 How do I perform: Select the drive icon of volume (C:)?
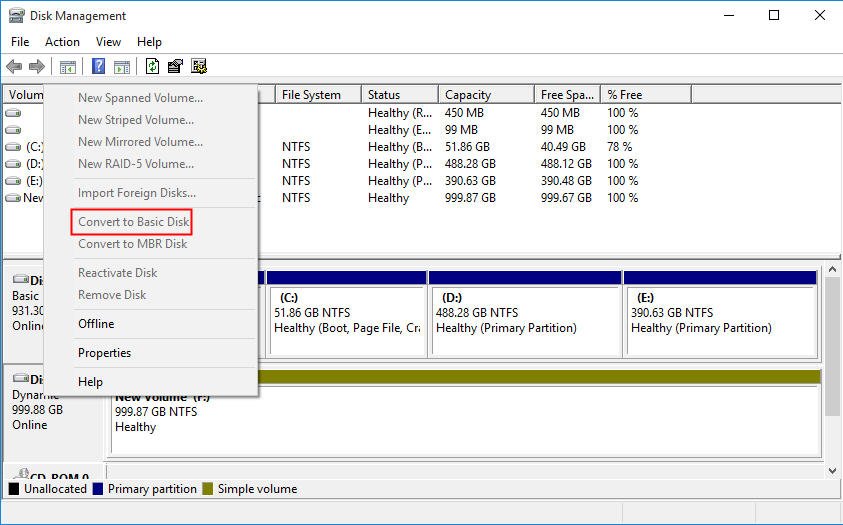tap(13, 147)
